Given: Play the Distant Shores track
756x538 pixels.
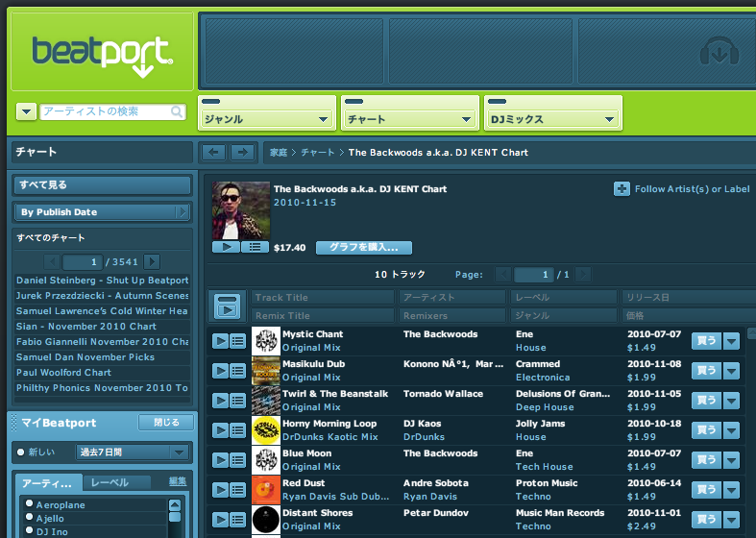Looking at the screenshot, I should [220, 520].
